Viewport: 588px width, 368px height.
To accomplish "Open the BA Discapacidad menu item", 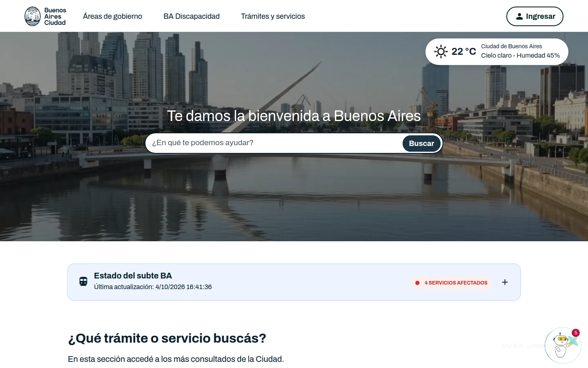I will (192, 16).
